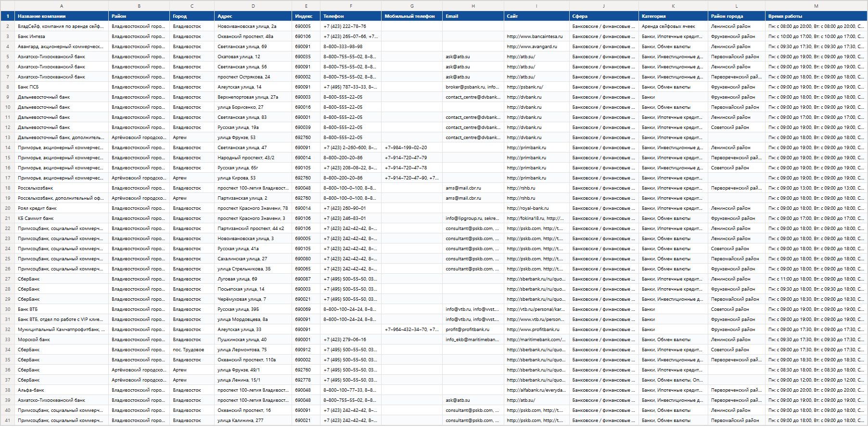Click the city cell 'пос. Трудовое'

tap(192, 350)
